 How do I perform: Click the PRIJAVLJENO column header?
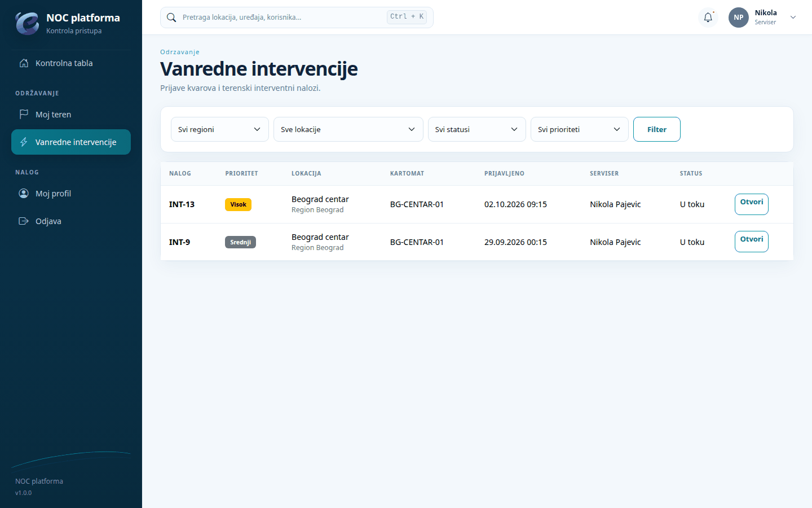coord(504,174)
